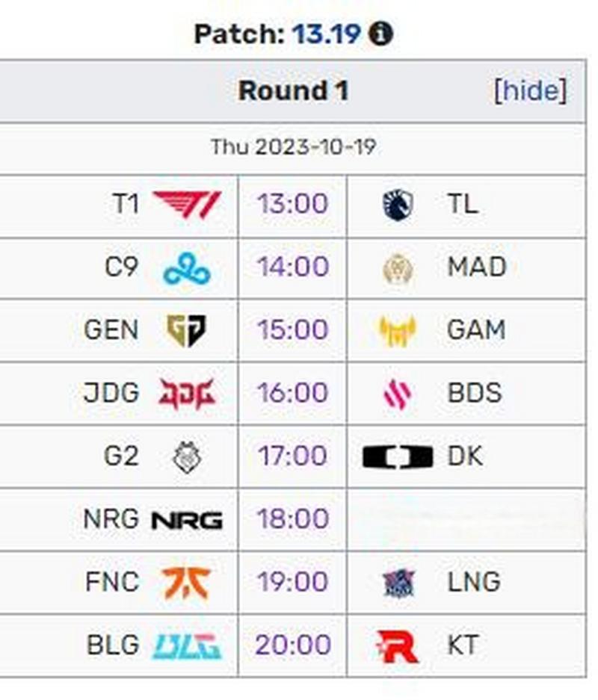Click the KT Rolster logo
598x700 pixels.
397,646
